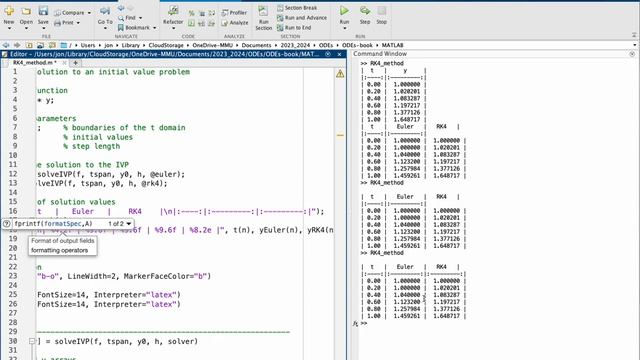Open the Refactor dropdown arrow
Screen dimensions: 640x360
[173, 28]
